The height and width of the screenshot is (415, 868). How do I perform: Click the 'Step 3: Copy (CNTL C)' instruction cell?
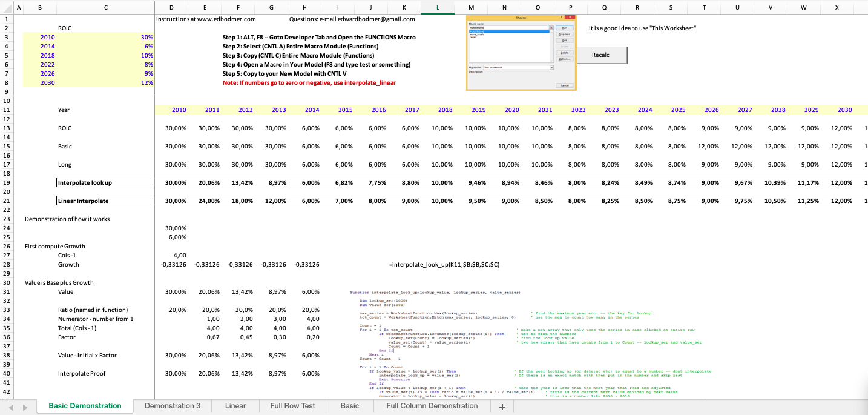pos(300,55)
